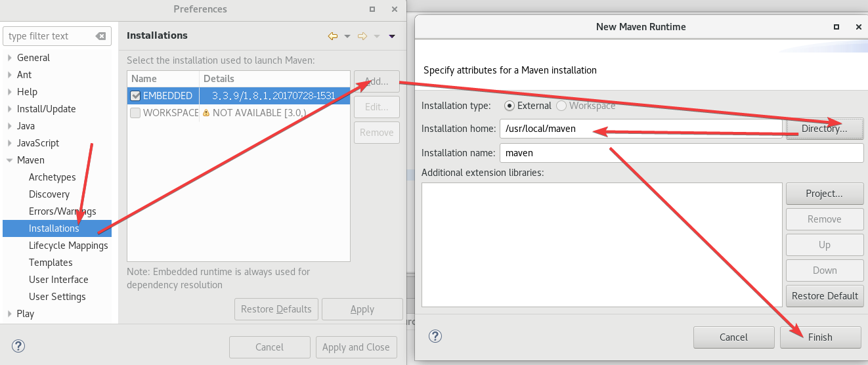Expand the Install/Update node

click(x=9, y=109)
